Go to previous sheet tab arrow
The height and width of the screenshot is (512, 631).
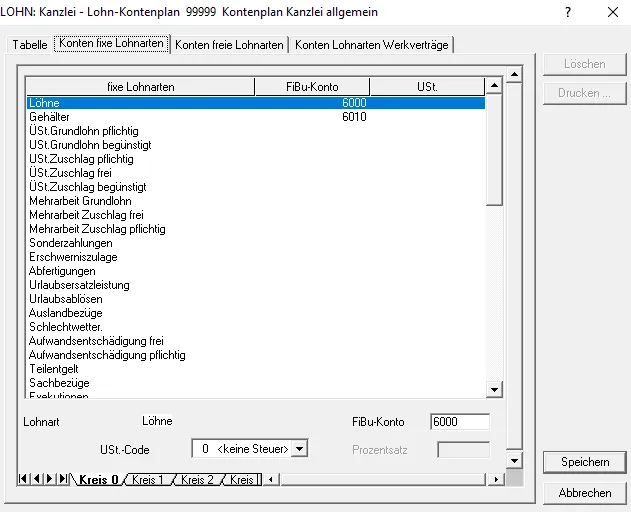click(x=37, y=479)
